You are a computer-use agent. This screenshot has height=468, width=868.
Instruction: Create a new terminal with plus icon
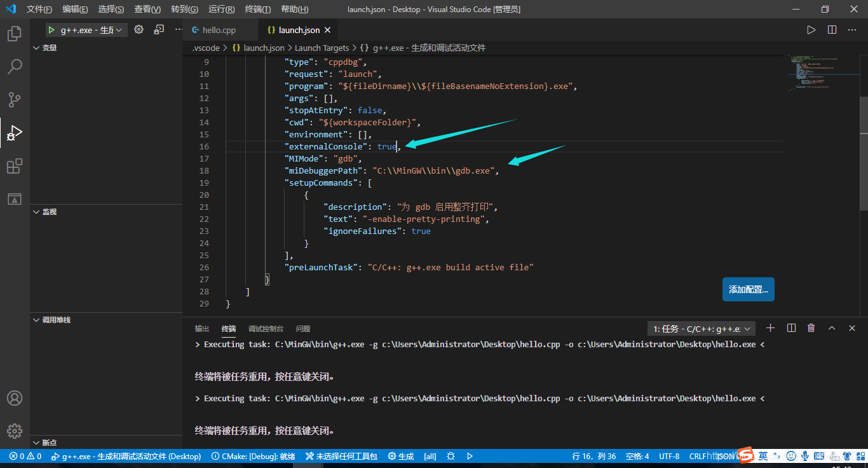click(771, 328)
